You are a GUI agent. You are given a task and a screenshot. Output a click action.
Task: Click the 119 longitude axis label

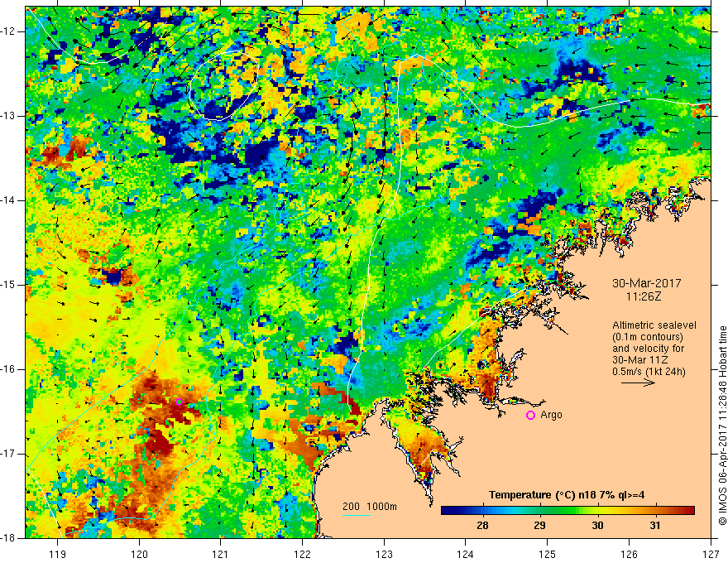[x=58, y=554]
